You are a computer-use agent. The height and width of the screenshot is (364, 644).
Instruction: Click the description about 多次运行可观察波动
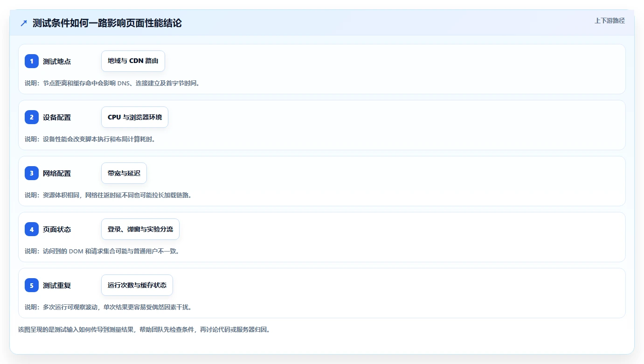108,307
